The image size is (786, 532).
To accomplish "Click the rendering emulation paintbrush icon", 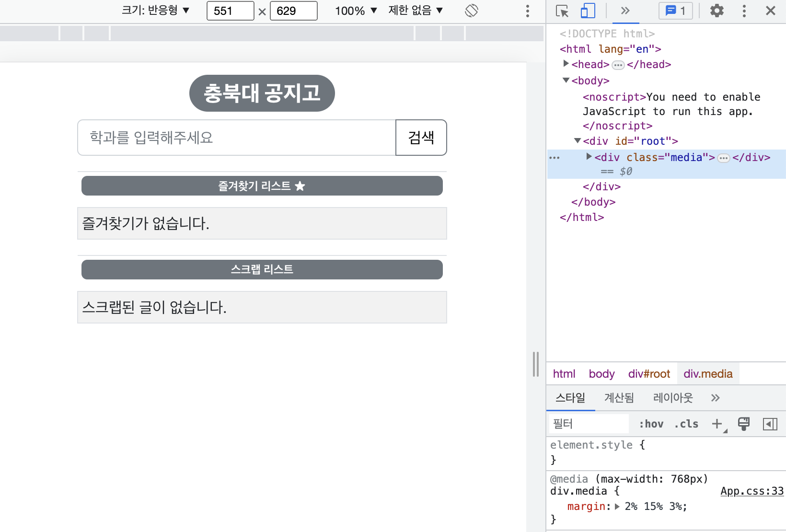I will point(744,424).
